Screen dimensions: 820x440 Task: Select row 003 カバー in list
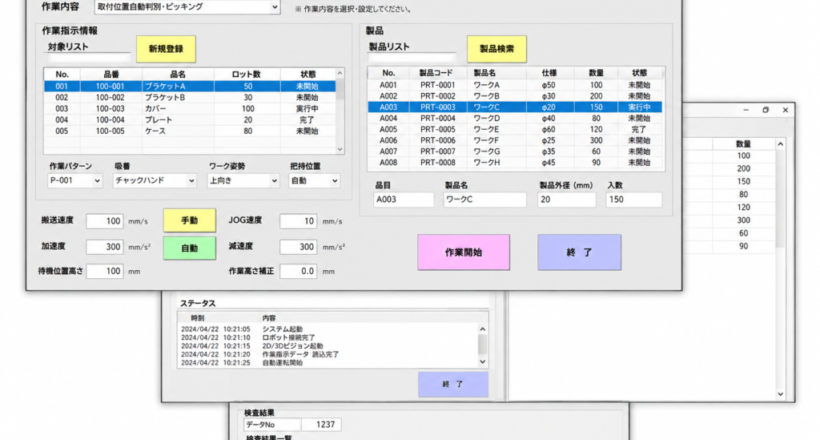[x=189, y=109]
